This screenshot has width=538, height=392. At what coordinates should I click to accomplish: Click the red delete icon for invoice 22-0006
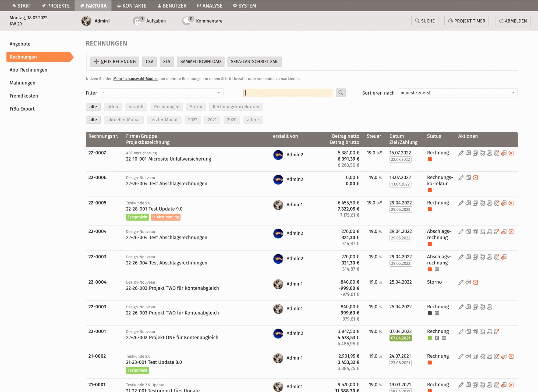pyautogui.click(x=475, y=178)
